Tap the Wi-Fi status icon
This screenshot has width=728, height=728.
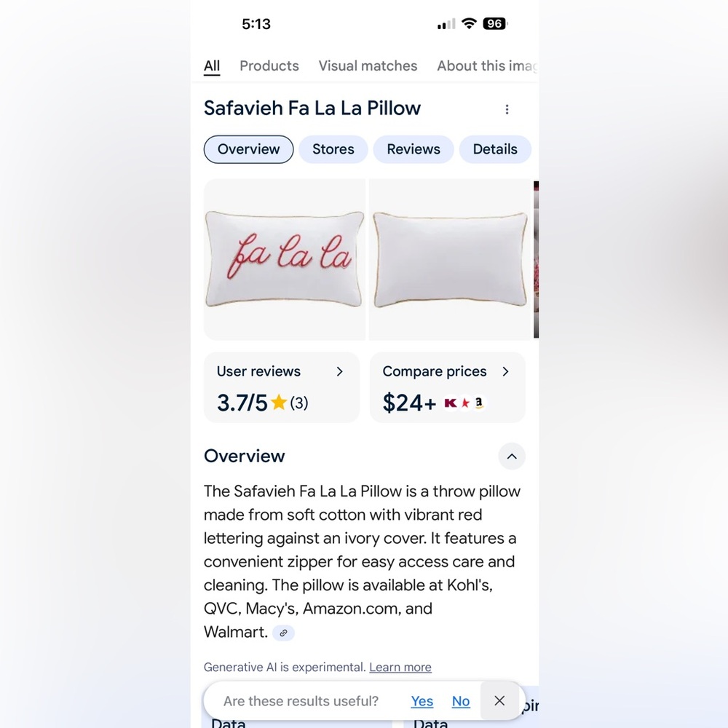pos(469,23)
